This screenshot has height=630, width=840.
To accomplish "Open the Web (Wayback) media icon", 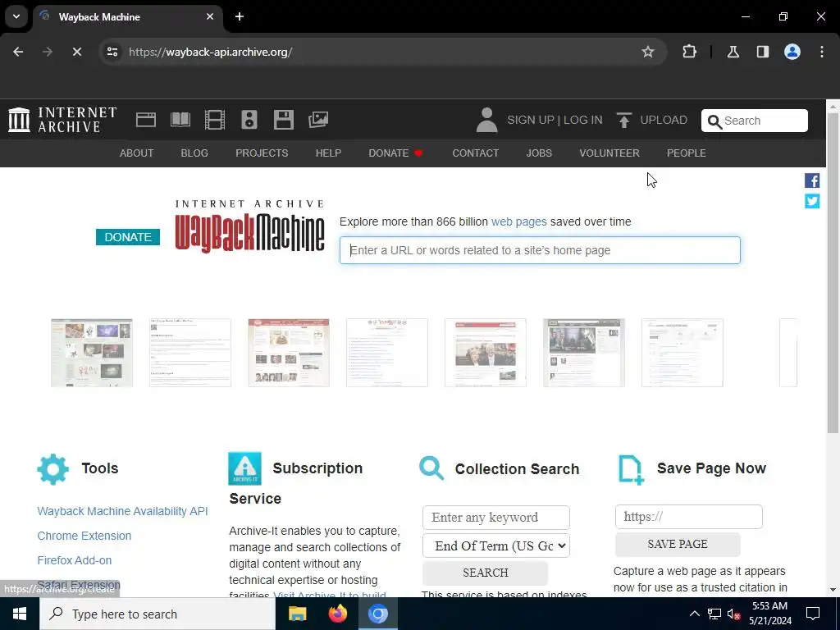I will coord(146,120).
